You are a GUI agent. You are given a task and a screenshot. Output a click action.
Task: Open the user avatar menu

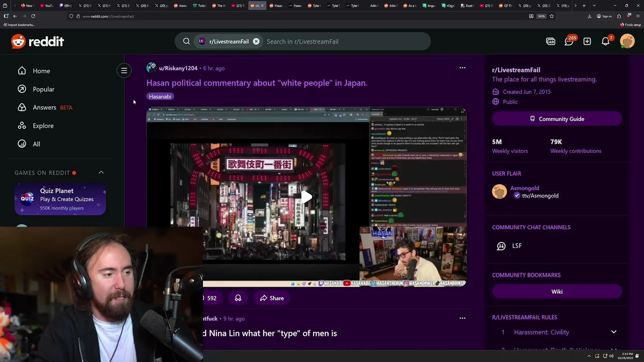coord(627,41)
